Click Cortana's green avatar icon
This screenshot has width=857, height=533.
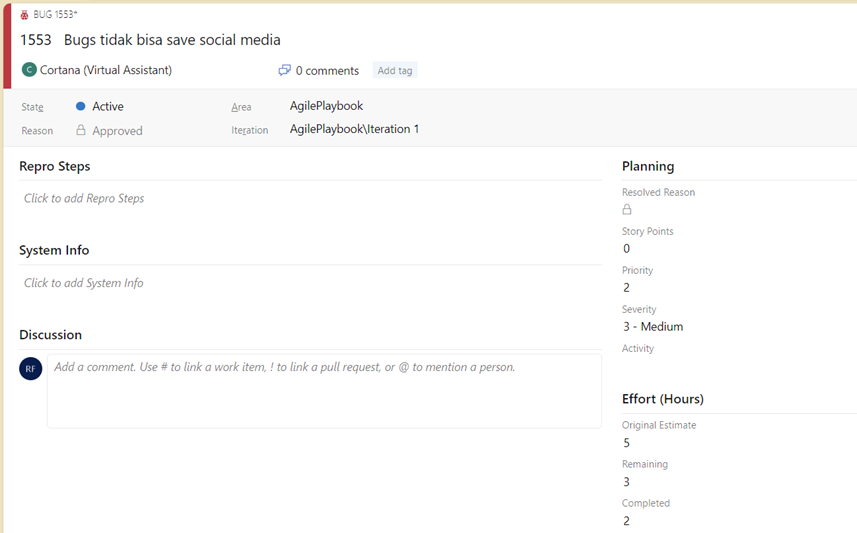coord(29,70)
